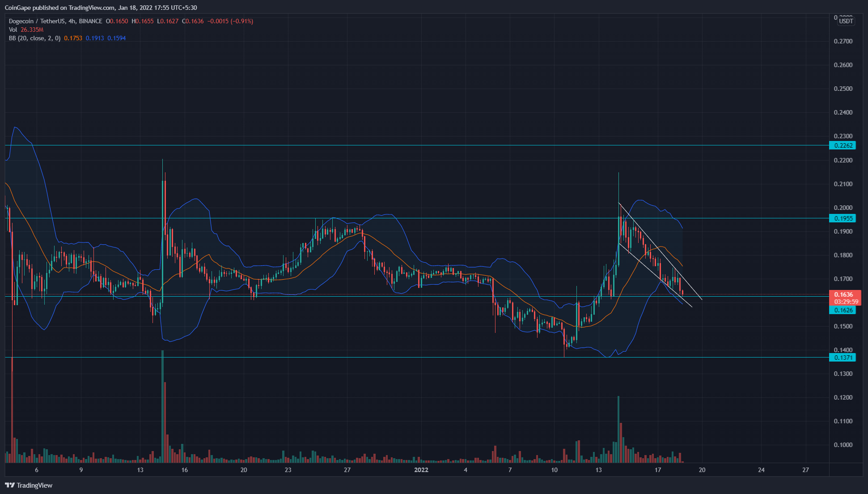Image resolution: width=868 pixels, height=494 pixels.
Task: Click the close value C0.1636
Action: (x=193, y=21)
